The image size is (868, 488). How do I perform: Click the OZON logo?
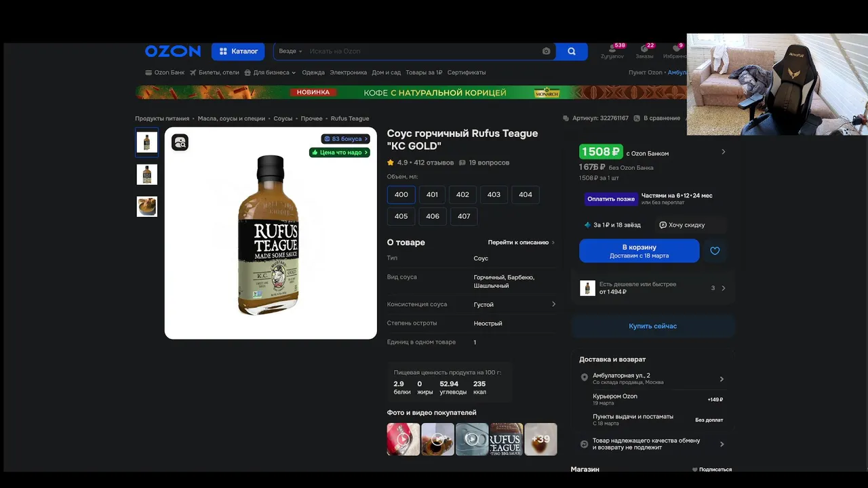coord(172,52)
